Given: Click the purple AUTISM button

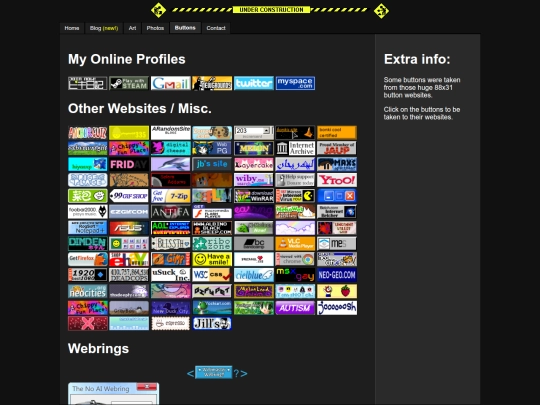Looking at the screenshot, I should (x=295, y=308).
